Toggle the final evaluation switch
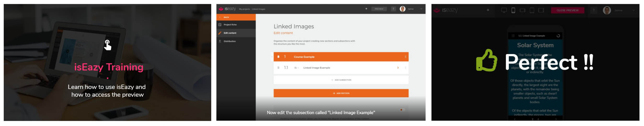 click(402, 109)
